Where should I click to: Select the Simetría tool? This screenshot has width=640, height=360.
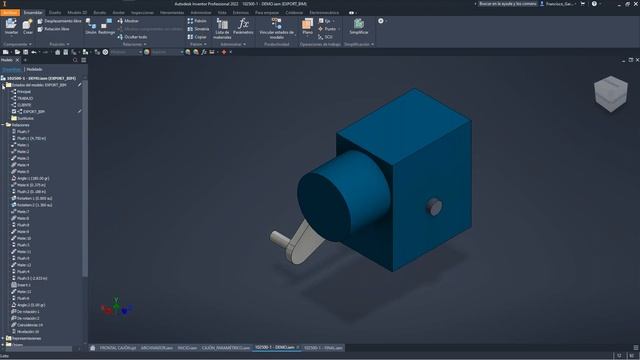tap(198, 29)
